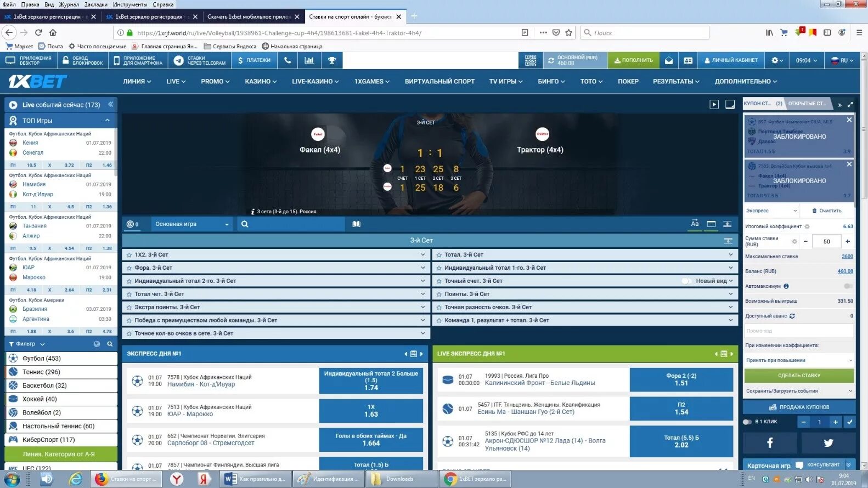The height and width of the screenshot is (488, 868).
Task: Switch to ОТКРЫТЫЕ СТ... tab in coupon
Action: 807,104
